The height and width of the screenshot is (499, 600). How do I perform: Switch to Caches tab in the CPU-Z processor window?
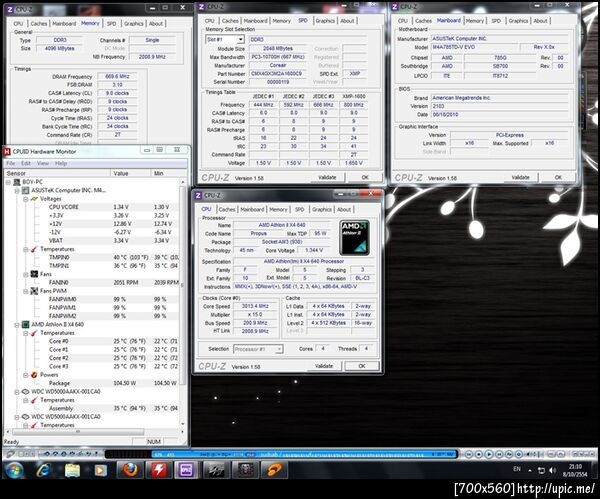(227, 210)
